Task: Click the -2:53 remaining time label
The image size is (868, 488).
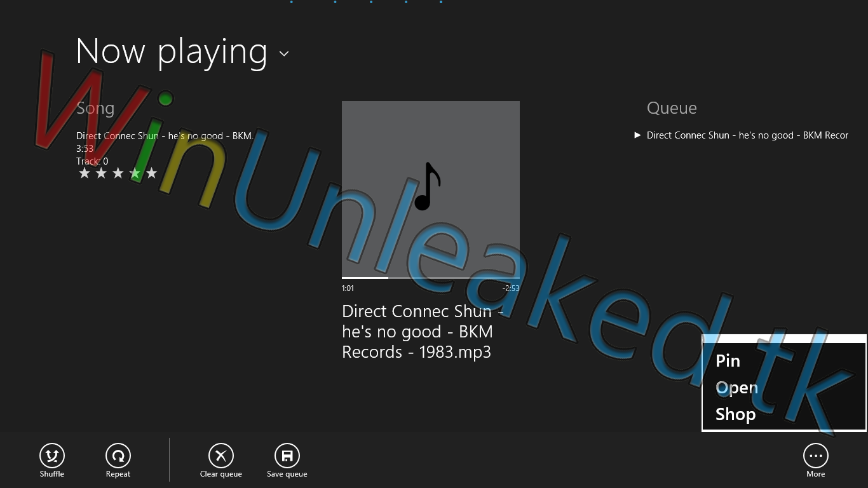Action: coord(510,288)
